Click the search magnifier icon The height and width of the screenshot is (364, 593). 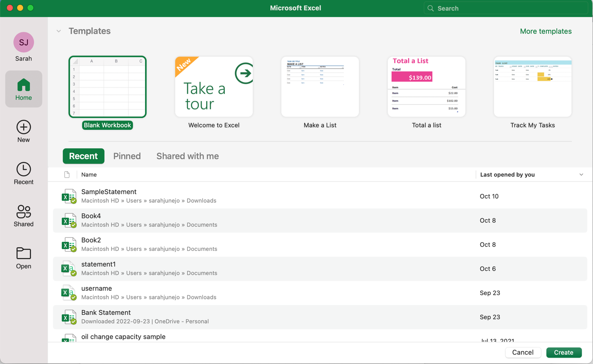(431, 8)
